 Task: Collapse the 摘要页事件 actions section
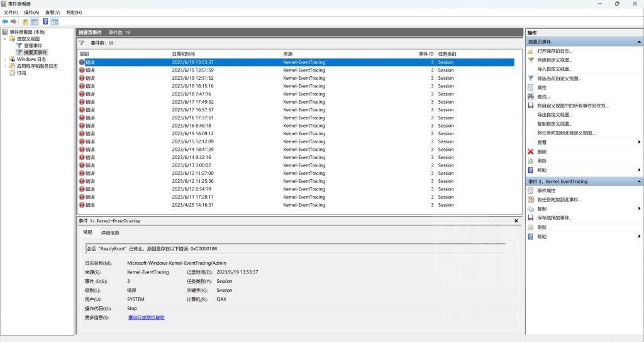(639, 42)
